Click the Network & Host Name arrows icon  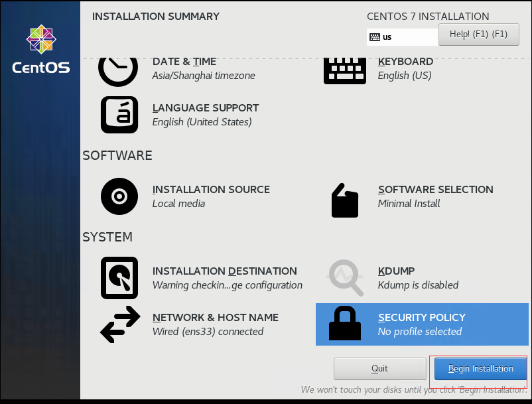[x=120, y=324]
